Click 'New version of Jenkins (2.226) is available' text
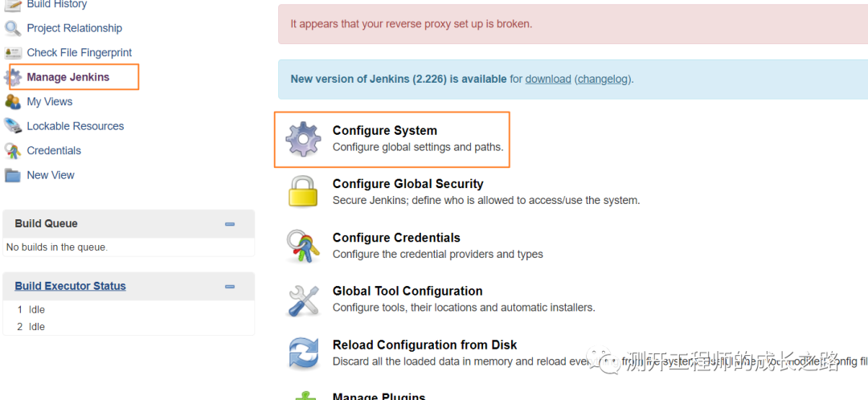 [399, 79]
